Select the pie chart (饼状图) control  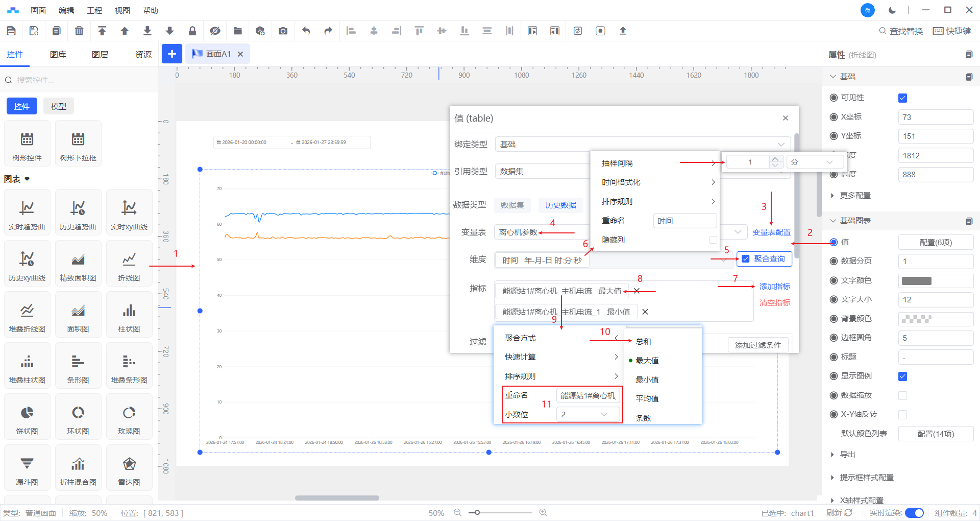pyautogui.click(x=27, y=417)
